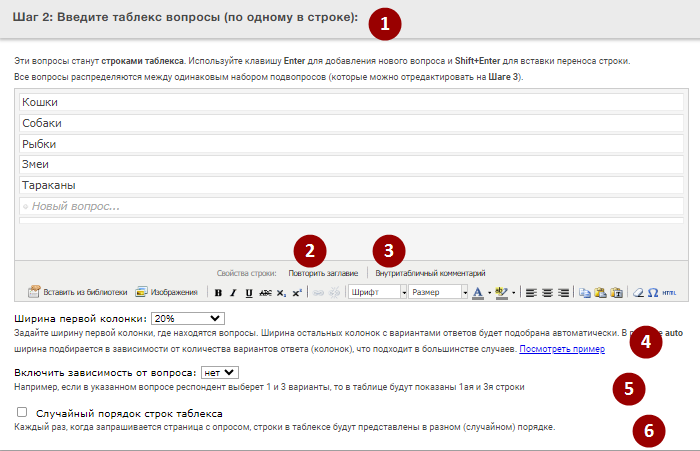This screenshot has height=451, width=700.
Task: Insert special character Omega symbol
Action: 652,292
